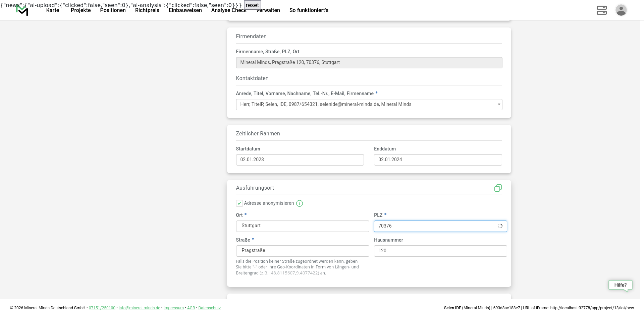Open the server stack icon in header
This screenshot has width=644, height=316.
601,10
